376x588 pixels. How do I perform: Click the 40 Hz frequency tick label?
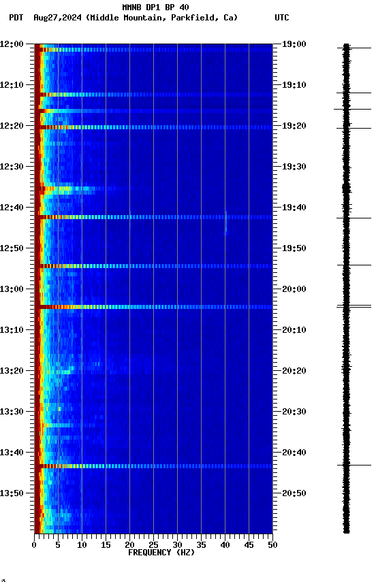tap(225, 545)
